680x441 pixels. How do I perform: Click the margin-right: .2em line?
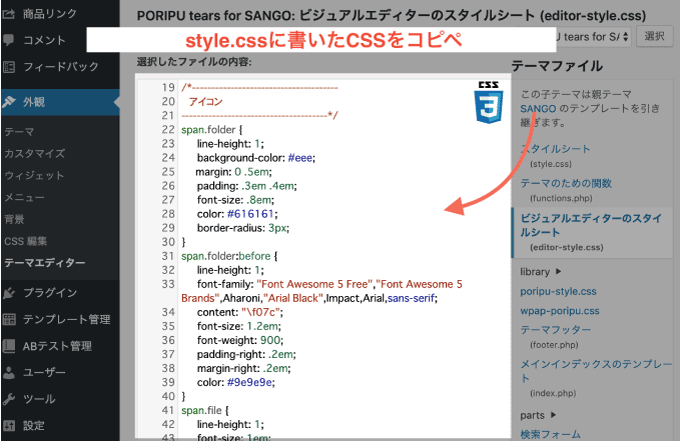tap(244, 368)
